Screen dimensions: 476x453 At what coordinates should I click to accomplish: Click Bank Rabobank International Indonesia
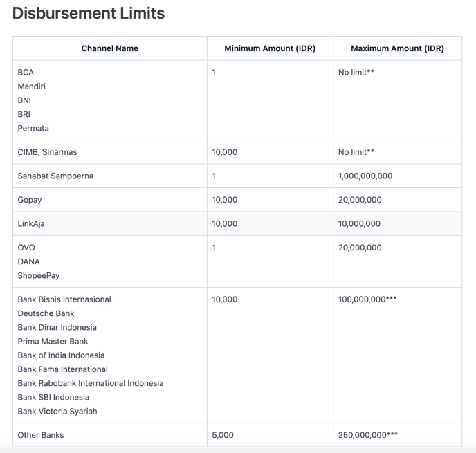91,384
